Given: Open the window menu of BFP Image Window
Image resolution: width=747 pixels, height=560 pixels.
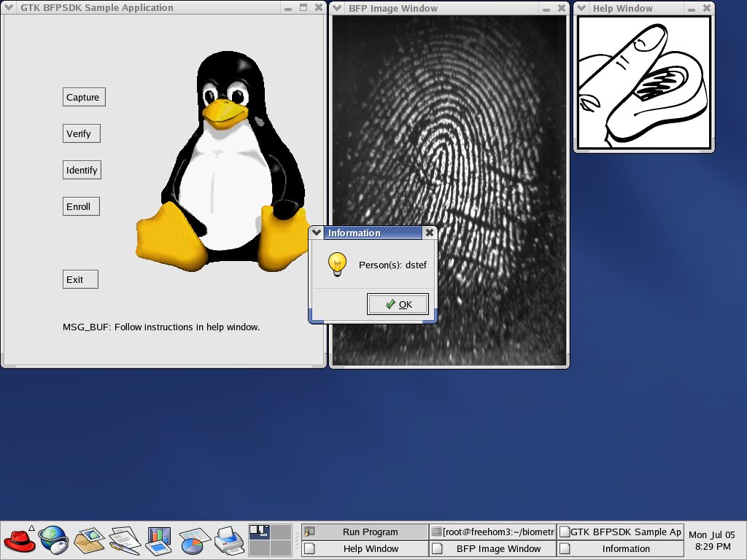Looking at the screenshot, I should 336,9.
